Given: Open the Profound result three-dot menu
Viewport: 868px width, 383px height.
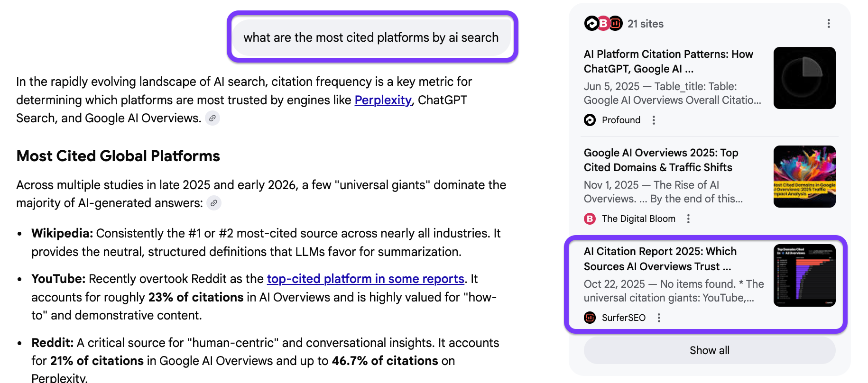Looking at the screenshot, I should click(654, 120).
